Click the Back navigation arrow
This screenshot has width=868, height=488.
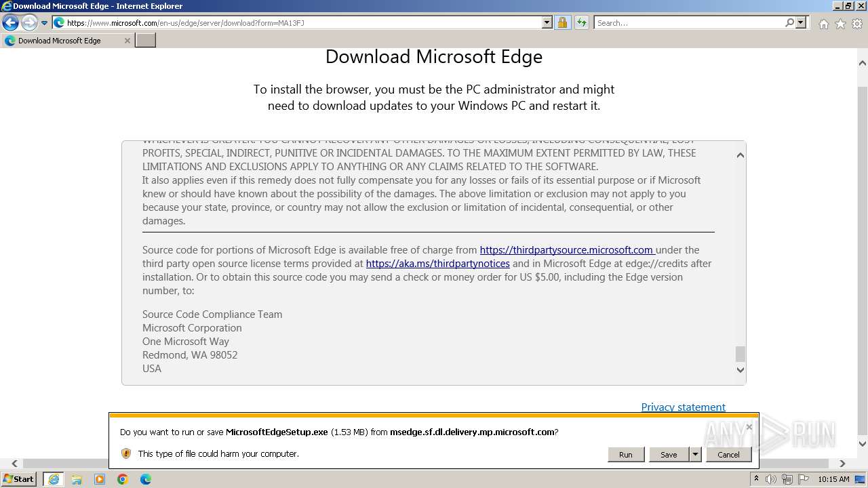click(x=10, y=23)
